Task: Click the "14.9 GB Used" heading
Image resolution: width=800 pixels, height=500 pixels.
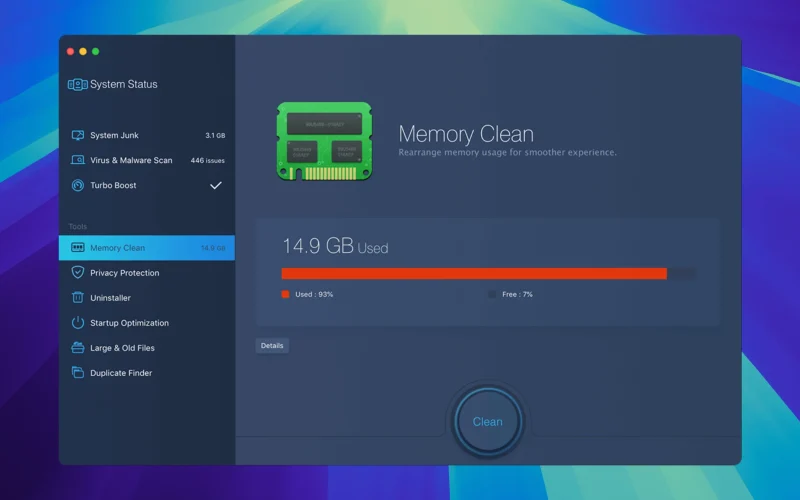Action: click(335, 246)
